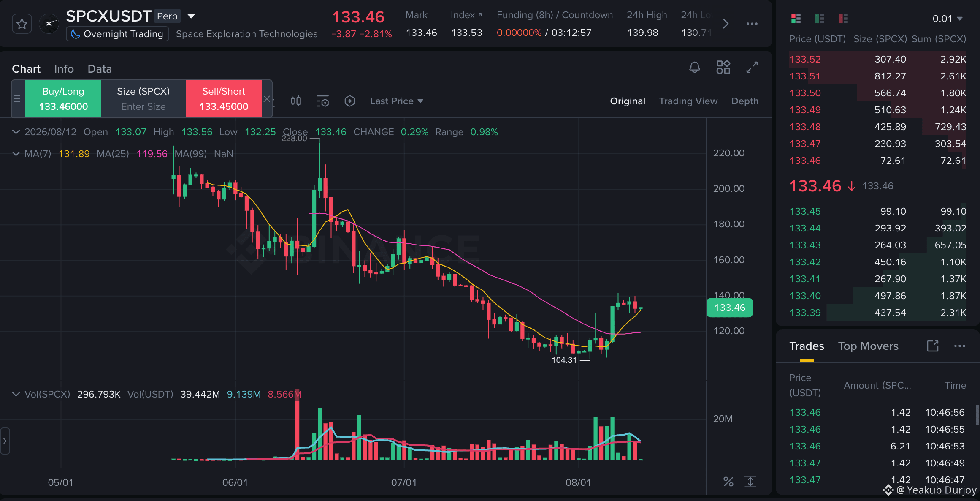Click the MA(25) 119.56 value
This screenshot has width=980, height=501.
[x=152, y=154]
